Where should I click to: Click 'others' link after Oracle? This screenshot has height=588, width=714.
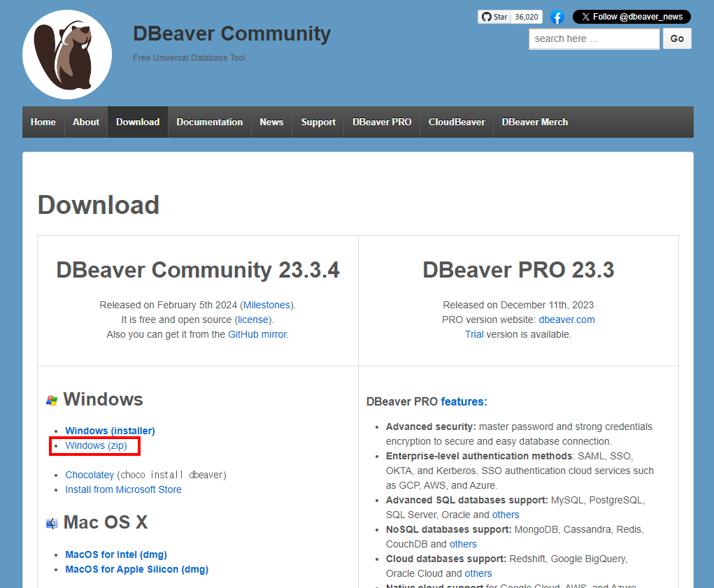[x=506, y=515]
